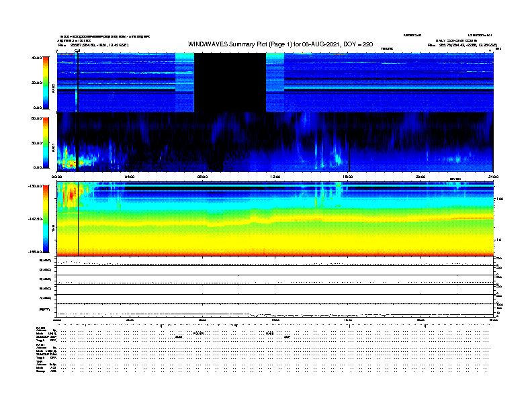Click the -142.50 tick on the TNR color scale
Screen dimensions: 532x411
pos(36,219)
